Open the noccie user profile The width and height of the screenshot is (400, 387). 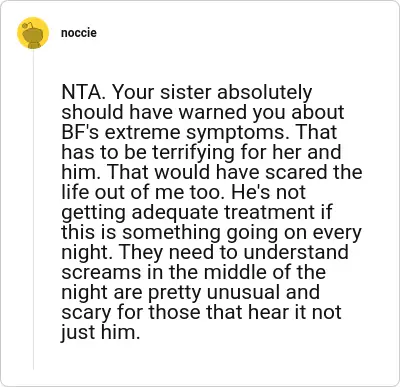pos(79,33)
